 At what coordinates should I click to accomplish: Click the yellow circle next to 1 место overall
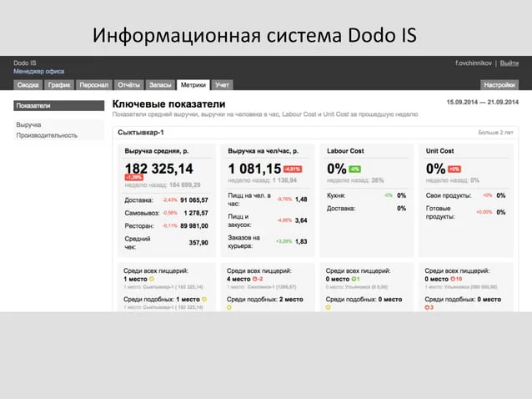152,279
